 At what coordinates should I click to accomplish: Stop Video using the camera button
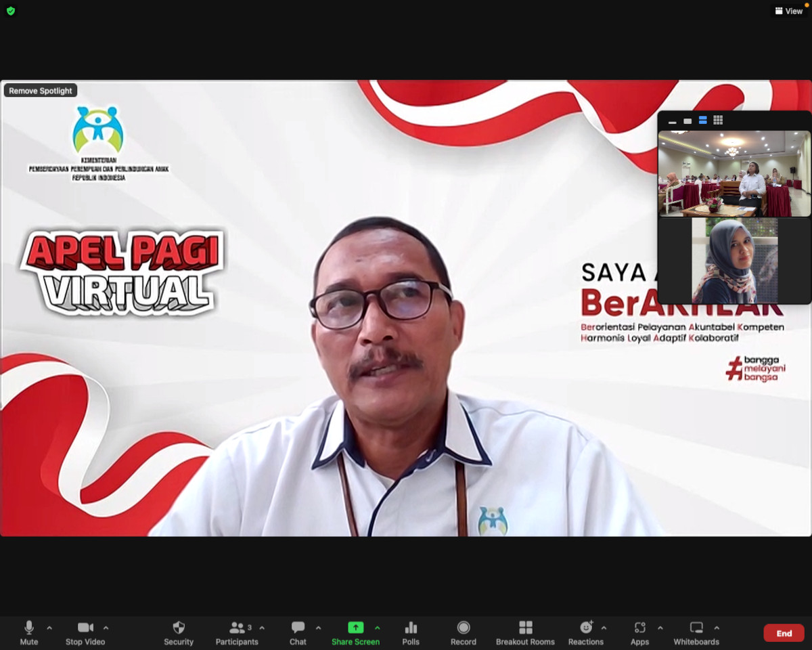pos(85,632)
